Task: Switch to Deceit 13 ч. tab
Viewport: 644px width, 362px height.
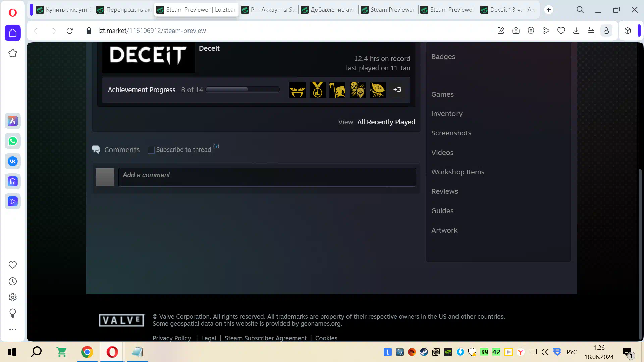Action: tap(508, 10)
